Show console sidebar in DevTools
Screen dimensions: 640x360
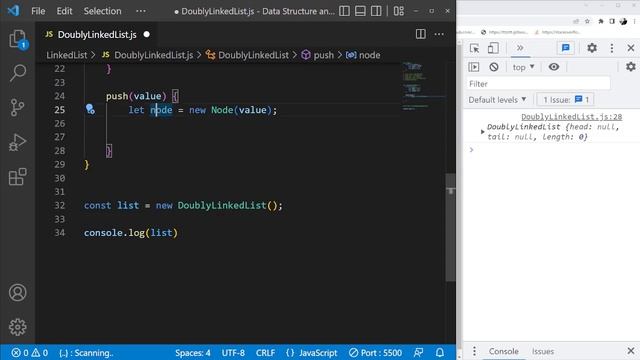tap(474, 67)
